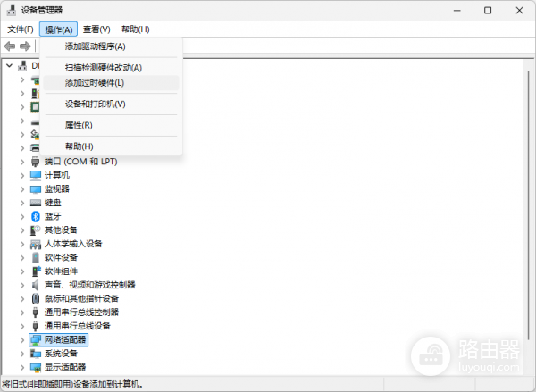Select 通用串行总线控制器 row
The image size is (536, 392).
[81, 312]
